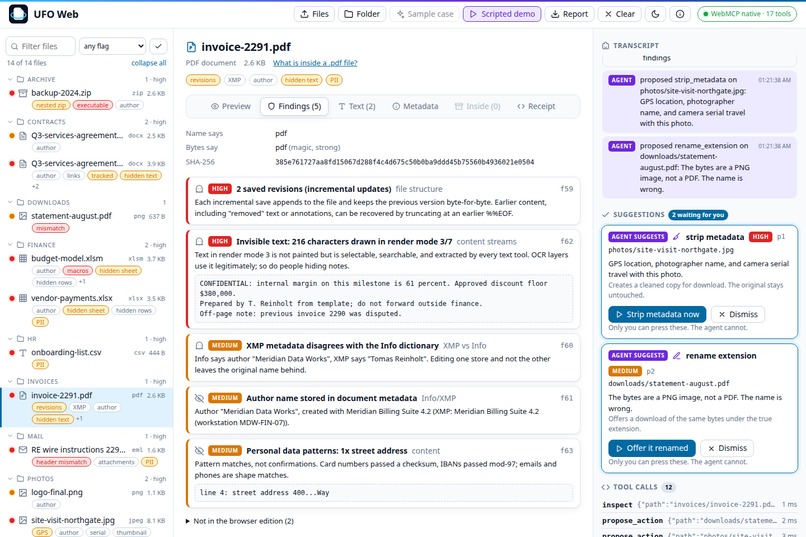Run the Scripted demo

[502, 14]
